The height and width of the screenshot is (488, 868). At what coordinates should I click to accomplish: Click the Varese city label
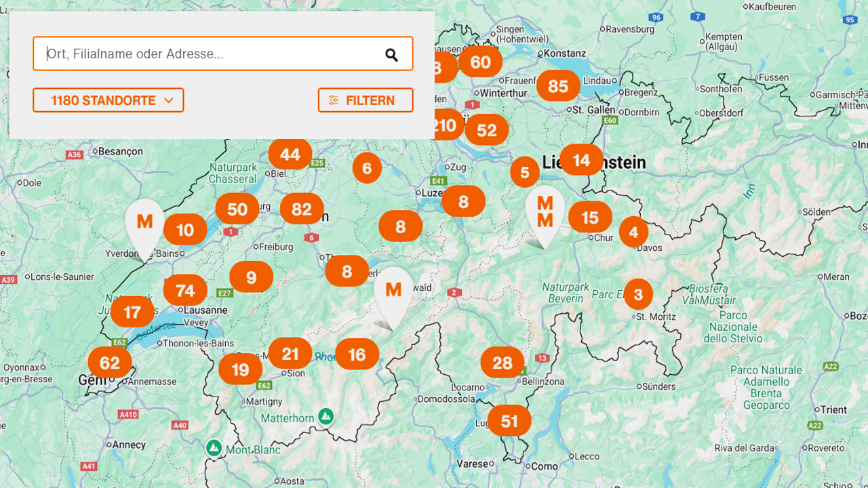pyautogui.click(x=473, y=464)
